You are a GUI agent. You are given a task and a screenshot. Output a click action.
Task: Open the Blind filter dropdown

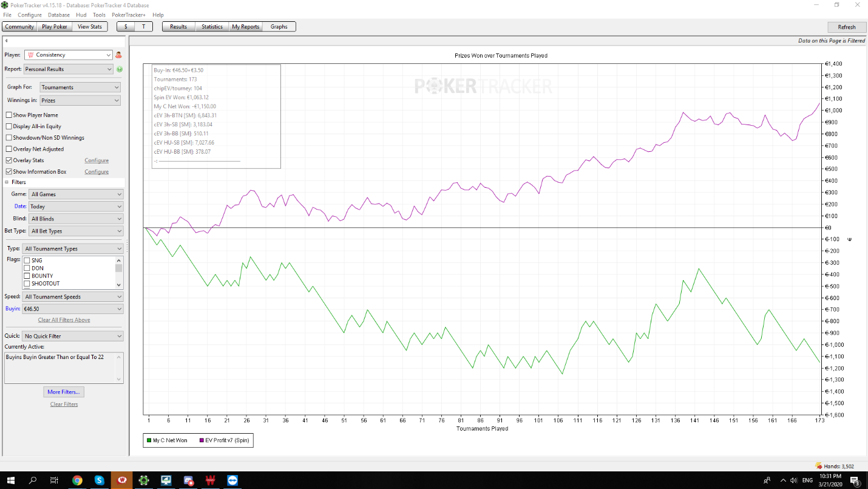[76, 219]
